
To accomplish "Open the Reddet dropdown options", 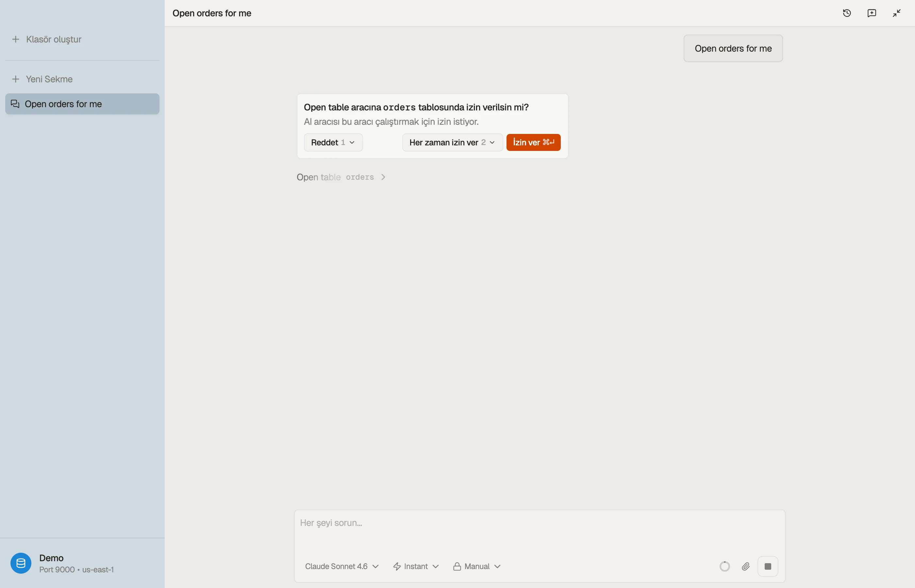I will tap(333, 142).
